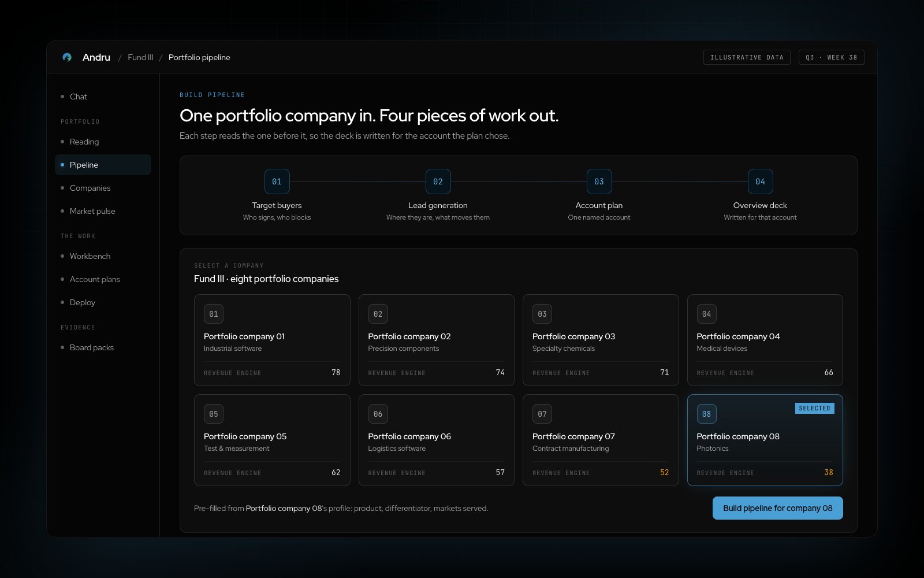This screenshot has height=578, width=924.
Task: Click the selected Portfolio company 08 card
Action: [x=765, y=440]
